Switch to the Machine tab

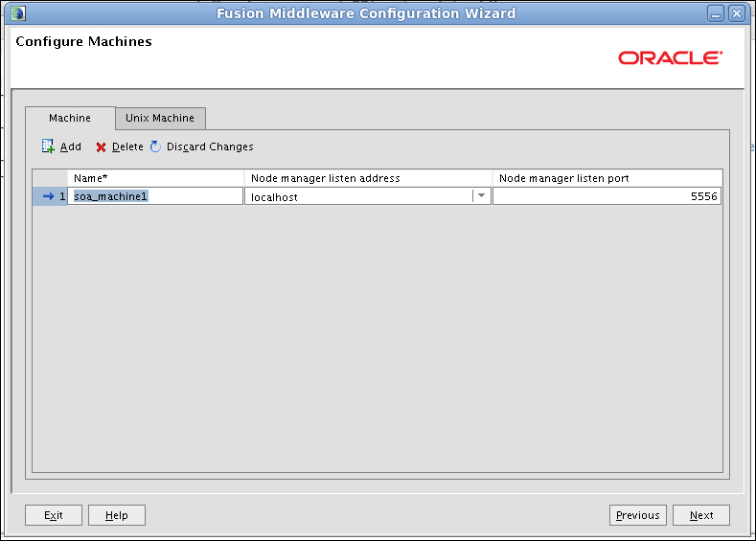pyautogui.click(x=70, y=118)
